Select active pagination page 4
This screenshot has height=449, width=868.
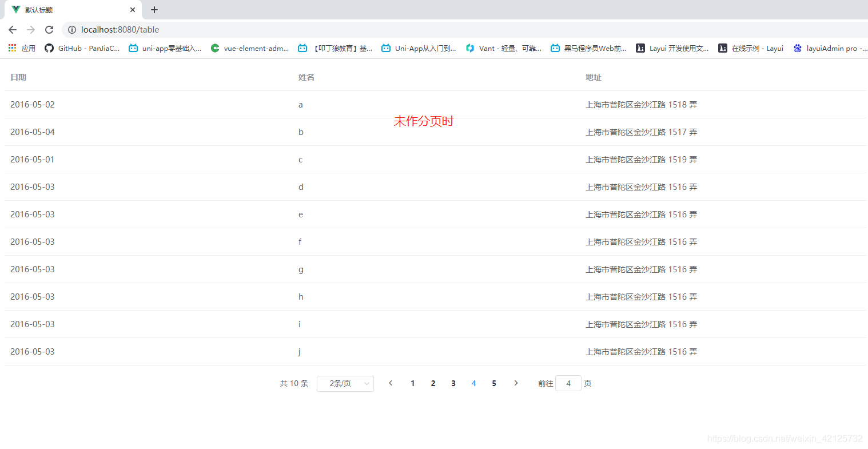pos(473,383)
